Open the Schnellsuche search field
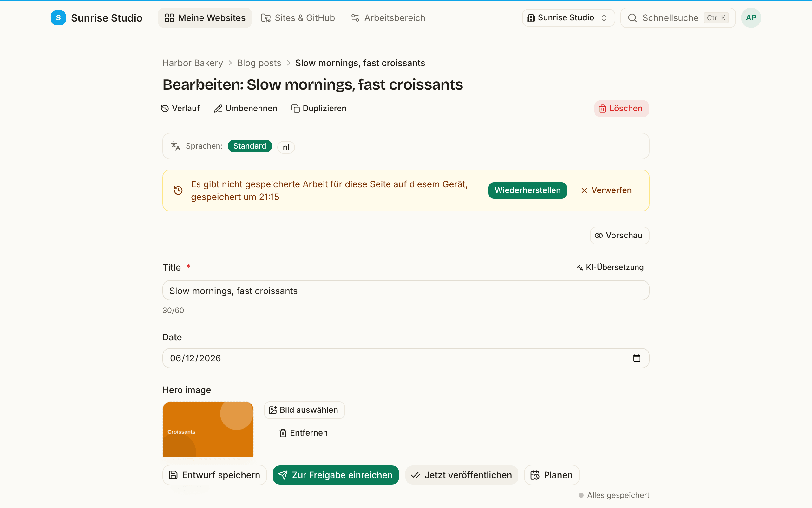This screenshot has width=812, height=508. pyautogui.click(x=678, y=18)
